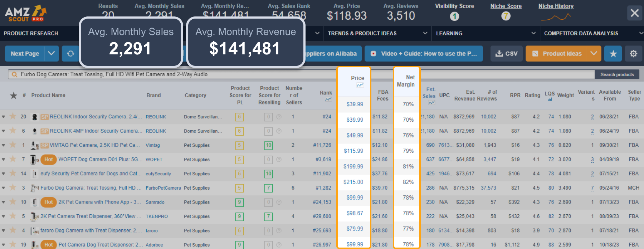Click reselling score help icon on WOPET row
The image size is (644, 249).
279,160
